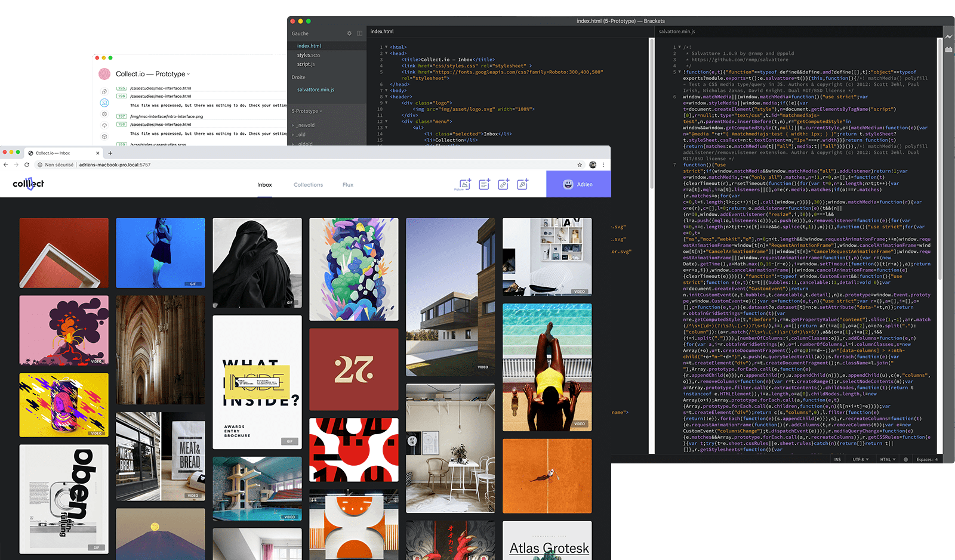Collapse the head tag on line 2
The width and height of the screenshot is (955, 560).
(x=386, y=53)
